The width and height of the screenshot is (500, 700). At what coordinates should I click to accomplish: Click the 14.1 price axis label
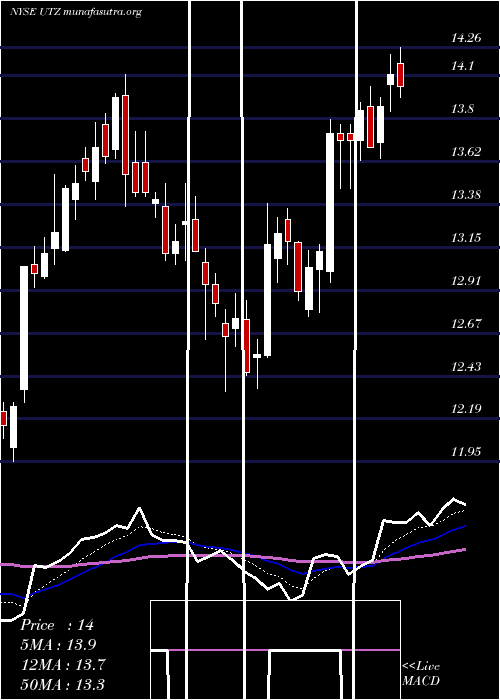click(x=462, y=67)
